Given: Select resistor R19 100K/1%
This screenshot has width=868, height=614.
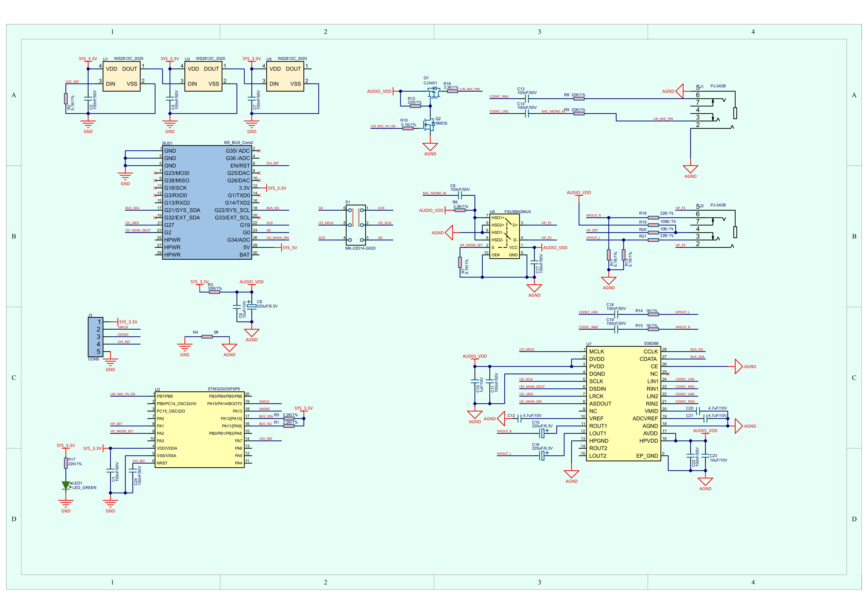Looking at the screenshot, I should click(653, 225).
